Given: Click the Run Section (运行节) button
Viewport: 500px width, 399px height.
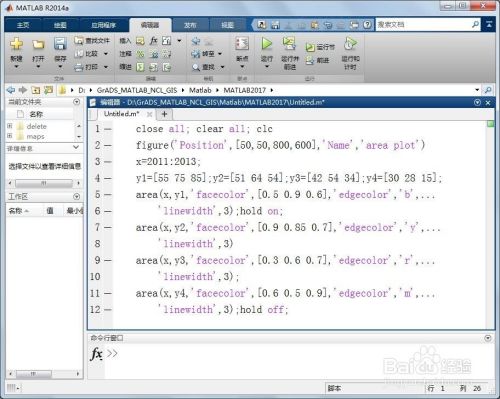Looking at the screenshot, I should pyautogui.click(x=320, y=47).
